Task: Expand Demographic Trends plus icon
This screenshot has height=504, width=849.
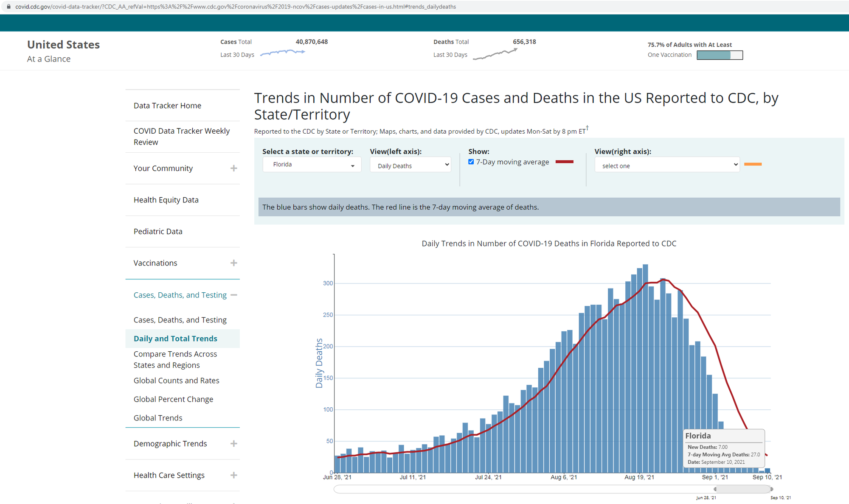Action: 233,444
